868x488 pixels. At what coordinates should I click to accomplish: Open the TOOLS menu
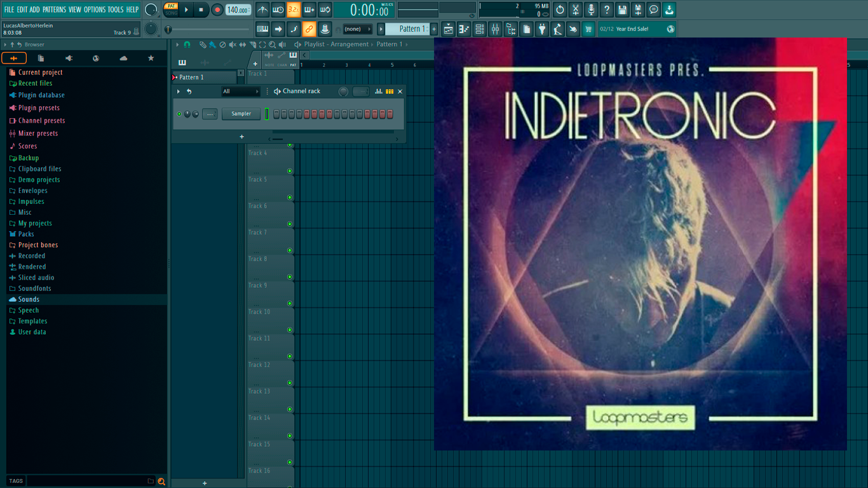[116, 10]
